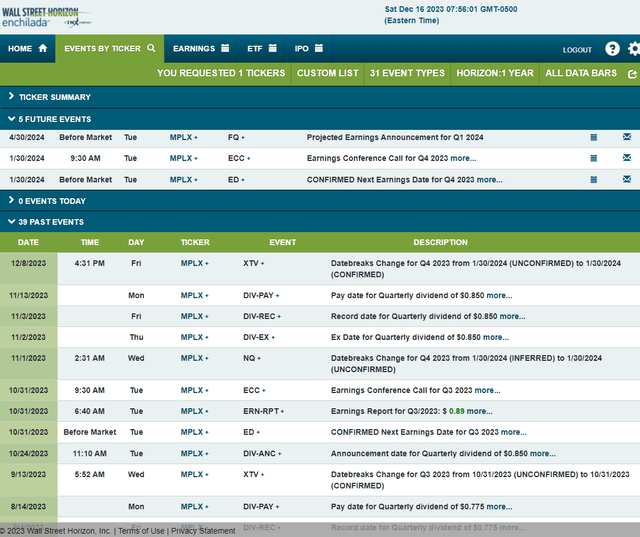The height and width of the screenshot is (537, 640).
Task: Click more on the $0.850 Record date row
Action: click(x=512, y=316)
